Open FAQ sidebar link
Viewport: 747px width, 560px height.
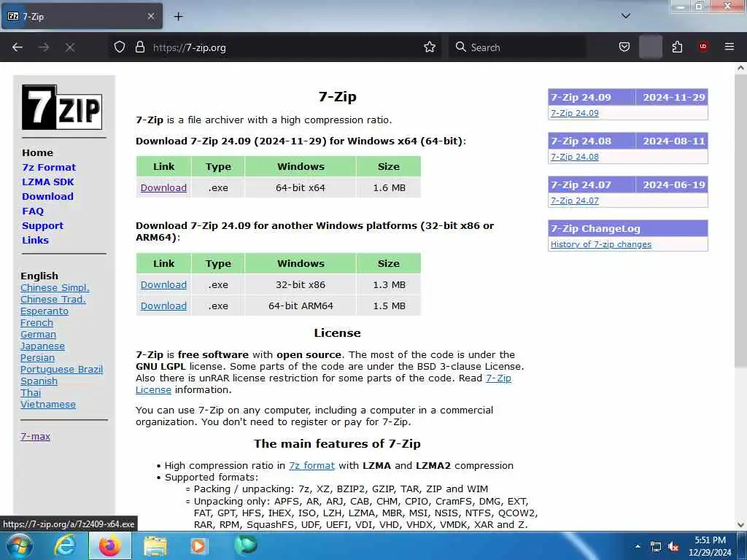tap(33, 211)
